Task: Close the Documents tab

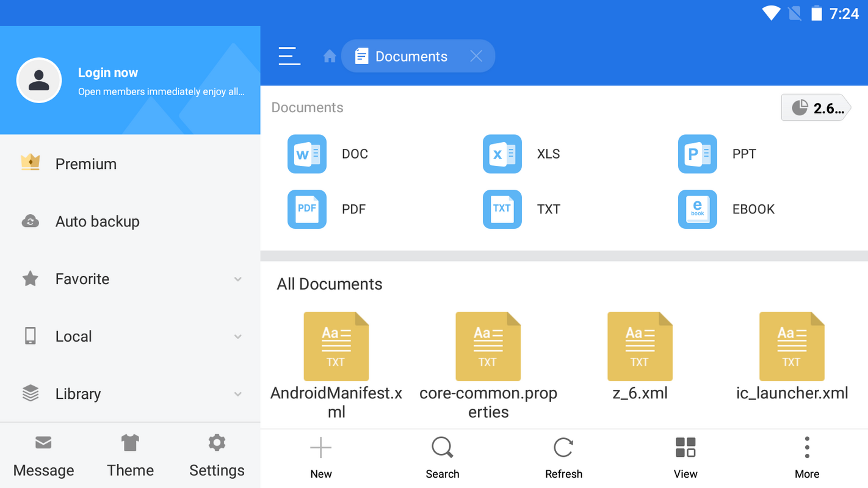Action: pos(476,56)
